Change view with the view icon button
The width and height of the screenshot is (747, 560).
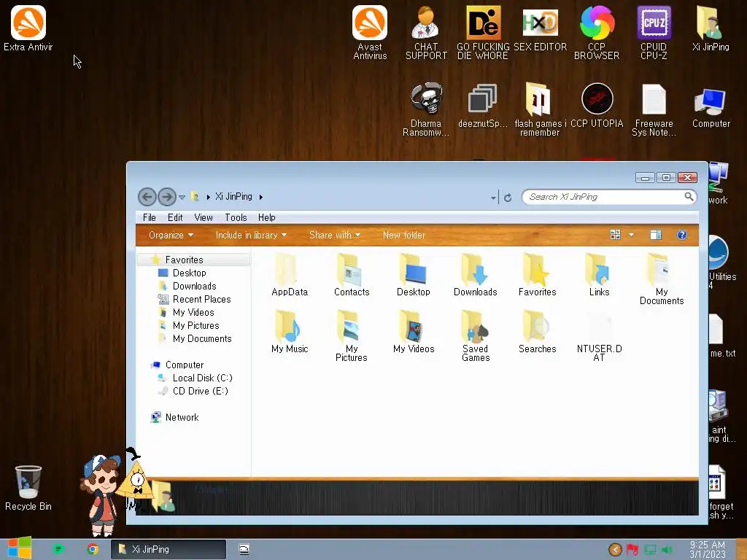(x=615, y=235)
